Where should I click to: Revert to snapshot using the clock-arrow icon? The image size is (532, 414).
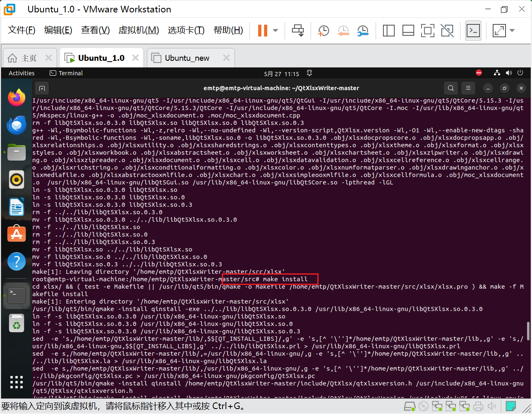[343, 30]
